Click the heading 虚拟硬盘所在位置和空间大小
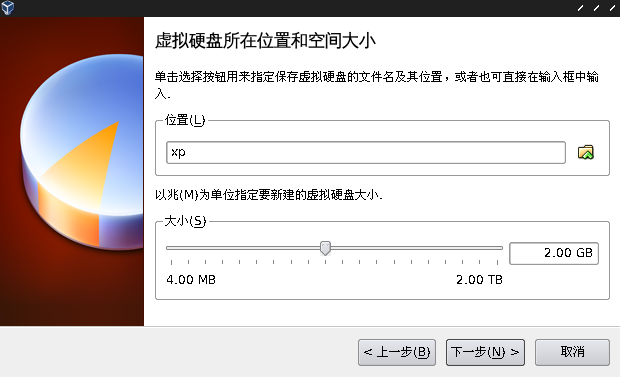 [x=265, y=41]
